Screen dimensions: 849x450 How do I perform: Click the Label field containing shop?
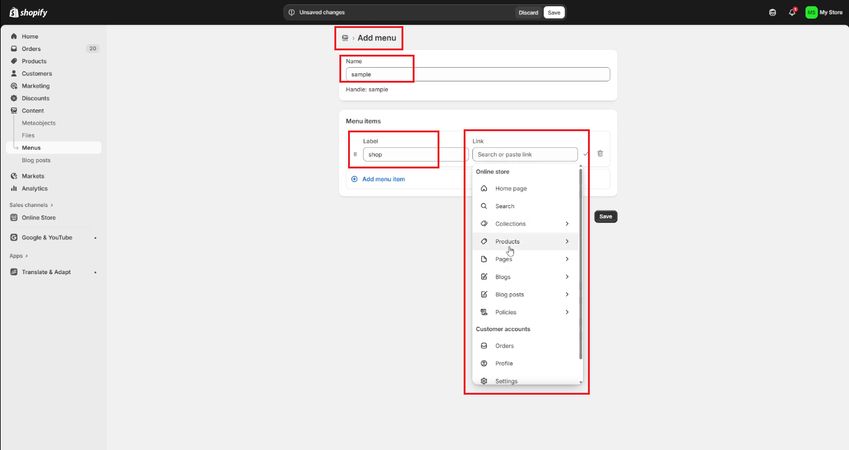(x=415, y=154)
